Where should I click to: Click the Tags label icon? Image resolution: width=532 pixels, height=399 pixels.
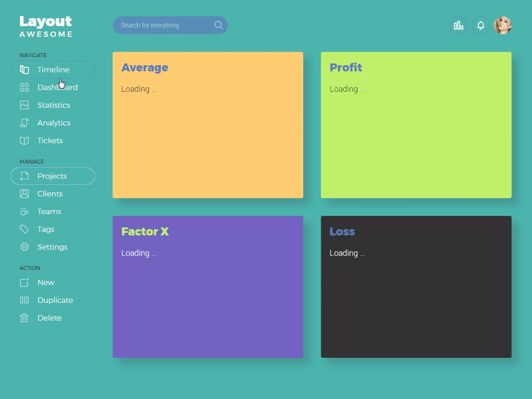coord(23,229)
